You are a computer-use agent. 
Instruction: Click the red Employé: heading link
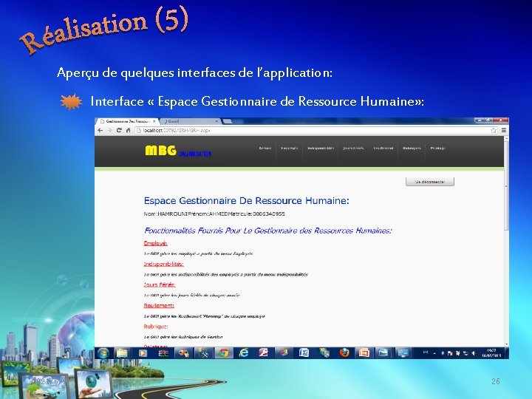coord(155,243)
